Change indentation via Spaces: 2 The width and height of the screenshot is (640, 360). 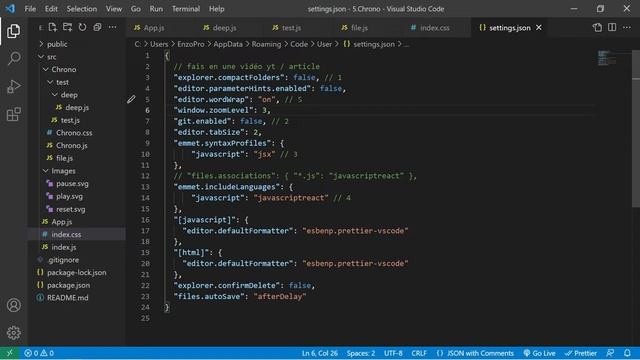[x=360, y=353]
